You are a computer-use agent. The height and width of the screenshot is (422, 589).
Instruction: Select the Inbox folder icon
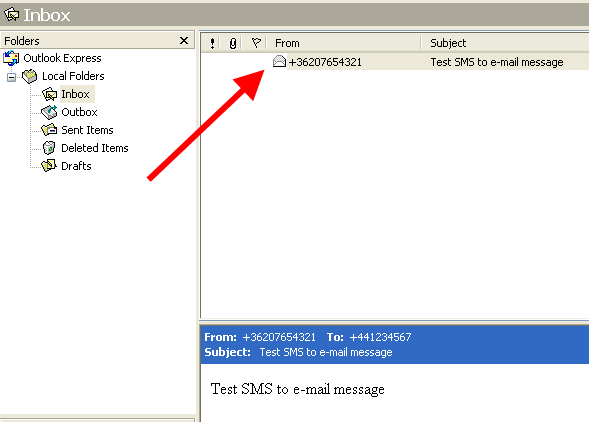(49, 94)
